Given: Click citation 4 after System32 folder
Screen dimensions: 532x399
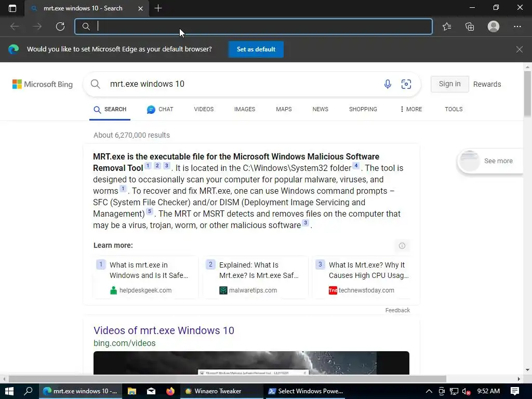Looking at the screenshot, I should [x=356, y=166].
